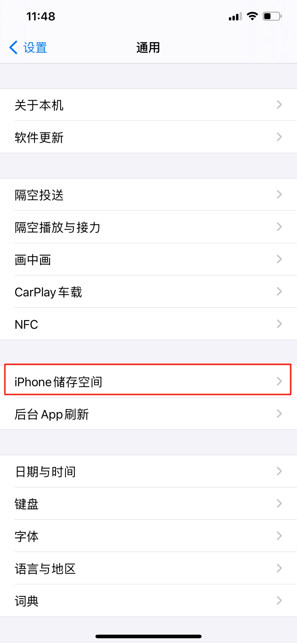
Task: Tap the back chevron icon beside 设置
Action: [x=13, y=47]
